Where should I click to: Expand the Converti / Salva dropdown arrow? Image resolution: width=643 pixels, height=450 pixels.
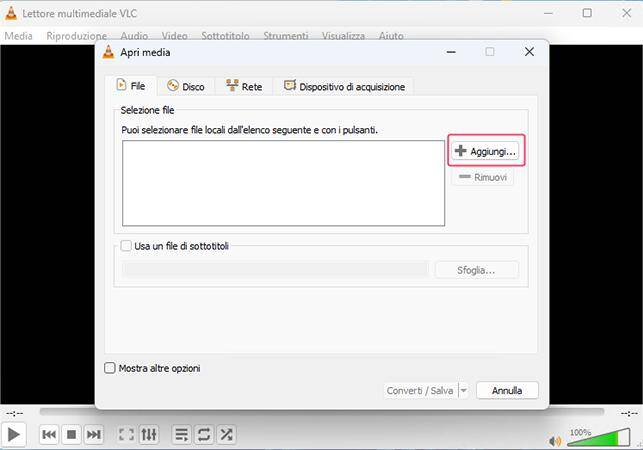pos(463,391)
